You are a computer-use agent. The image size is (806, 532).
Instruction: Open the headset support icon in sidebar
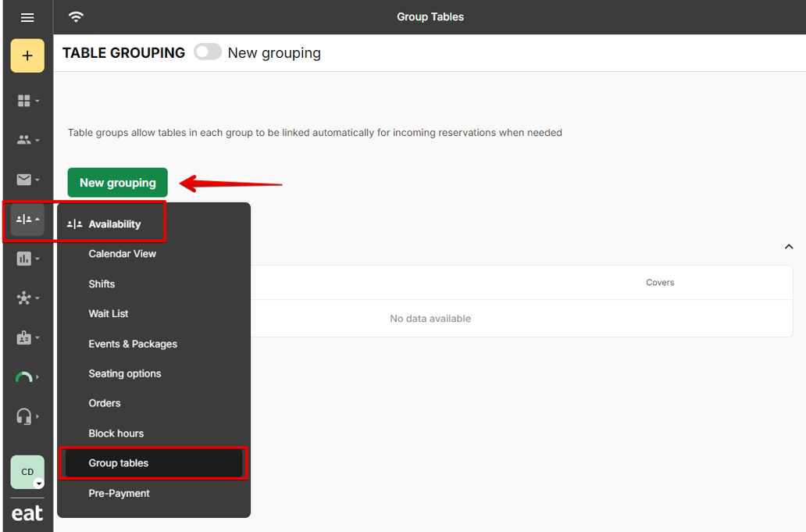pos(27,416)
